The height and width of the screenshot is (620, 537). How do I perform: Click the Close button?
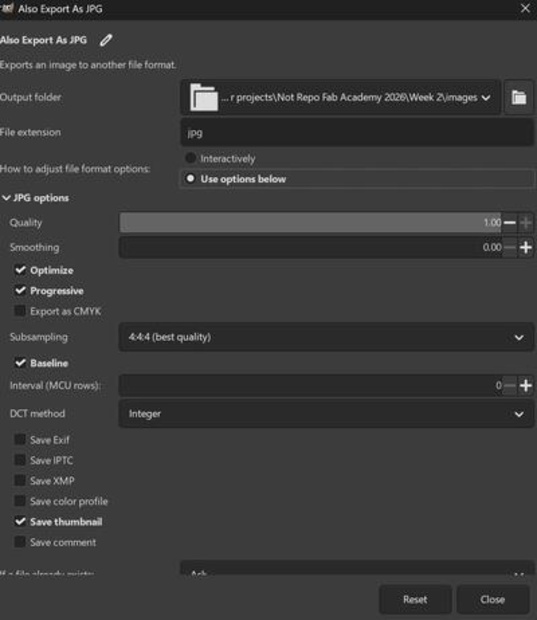click(x=493, y=599)
